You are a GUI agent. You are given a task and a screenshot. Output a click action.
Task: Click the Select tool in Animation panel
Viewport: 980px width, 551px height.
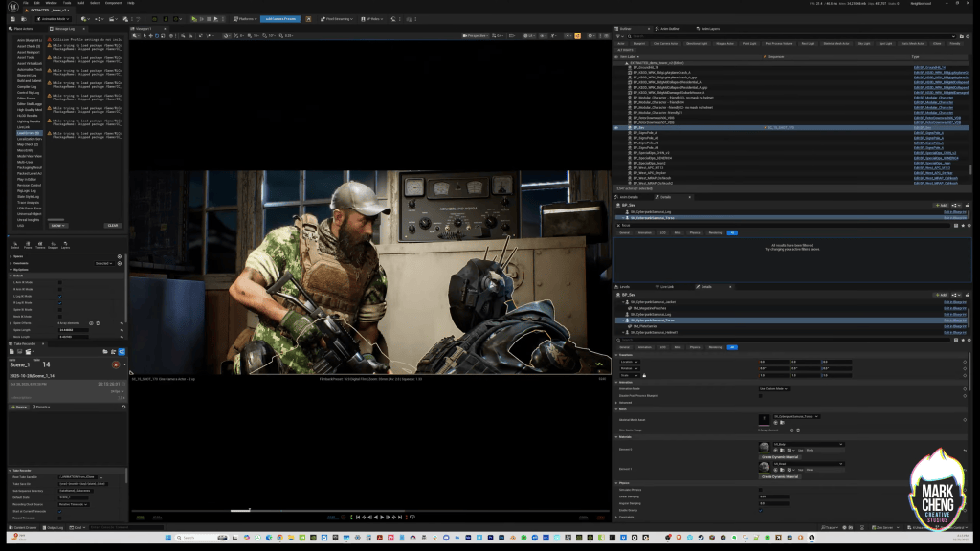click(x=15, y=246)
